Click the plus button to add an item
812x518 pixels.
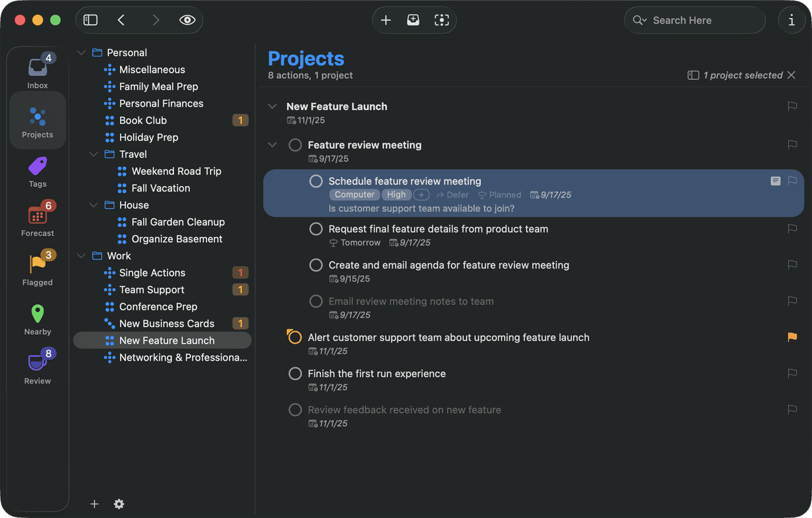(x=385, y=20)
